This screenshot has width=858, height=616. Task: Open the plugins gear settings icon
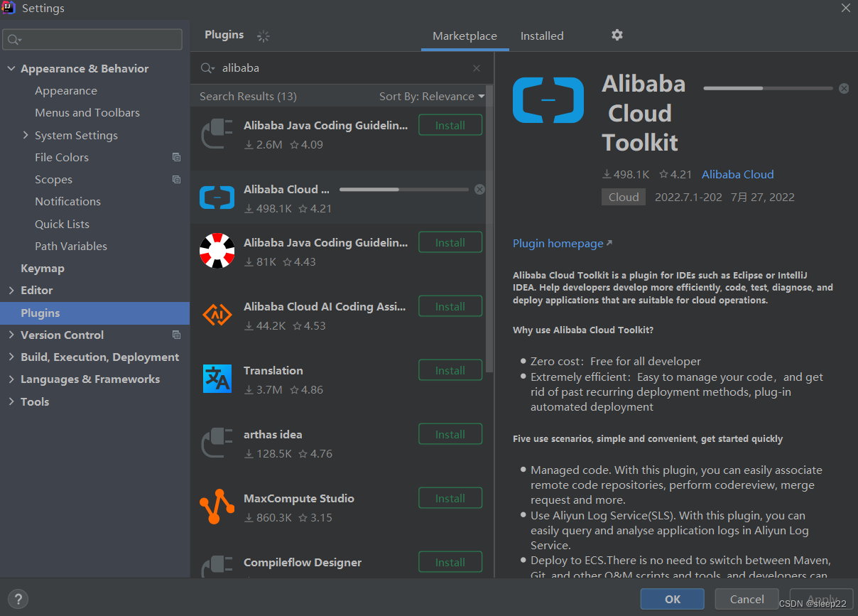[x=617, y=35]
